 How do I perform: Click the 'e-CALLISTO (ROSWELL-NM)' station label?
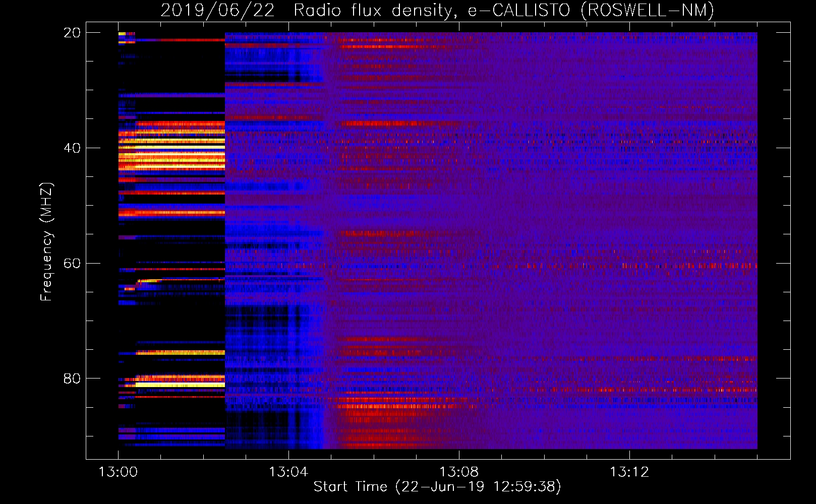[591, 11]
